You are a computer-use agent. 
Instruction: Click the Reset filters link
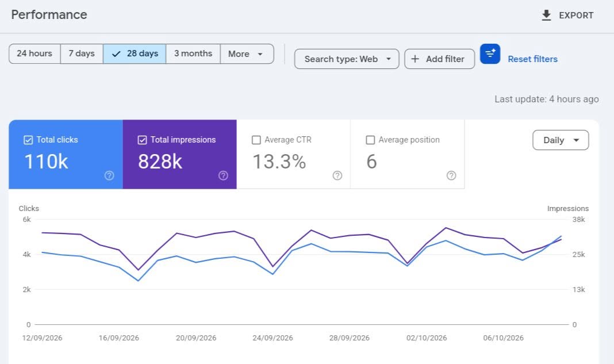tap(532, 59)
